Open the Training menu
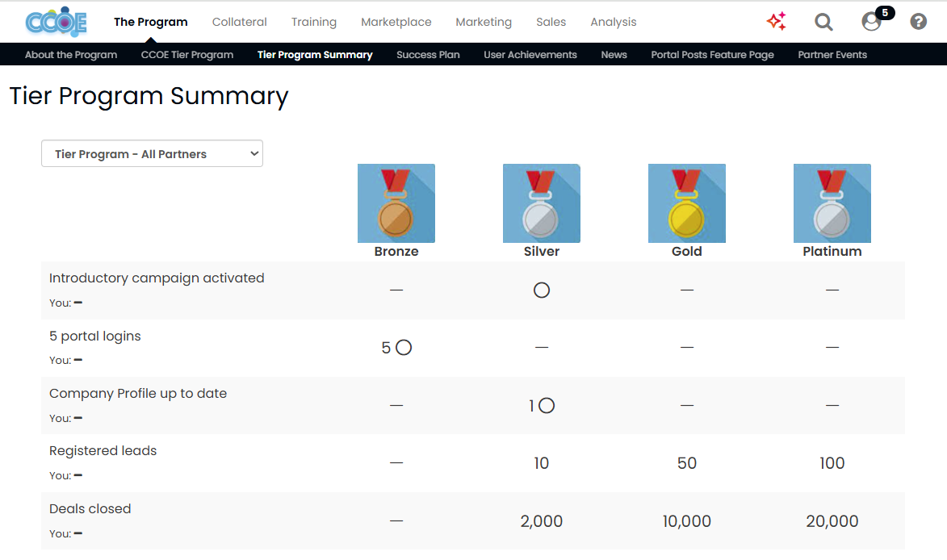Viewport: 947px width, 560px height. point(314,22)
